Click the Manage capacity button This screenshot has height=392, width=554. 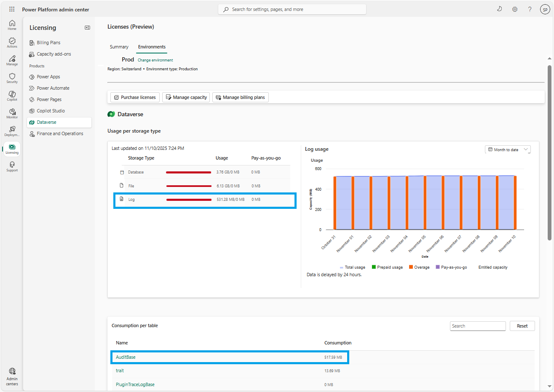pyautogui.click(x=186, y=97)
